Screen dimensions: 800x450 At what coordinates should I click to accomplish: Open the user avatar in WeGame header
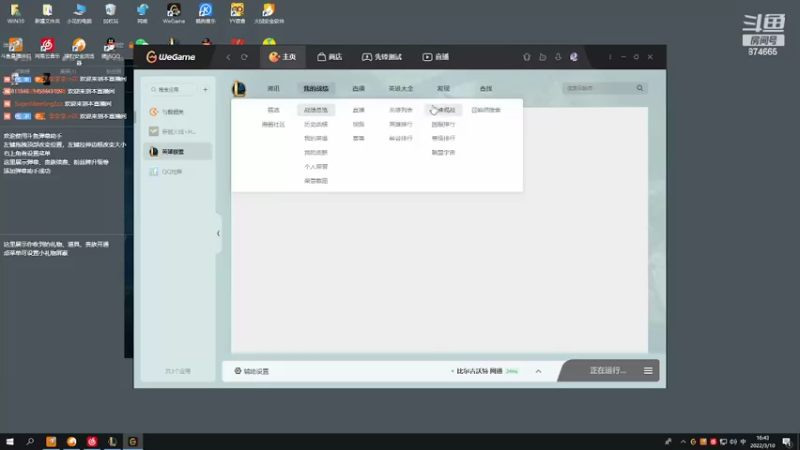(574, 57)
